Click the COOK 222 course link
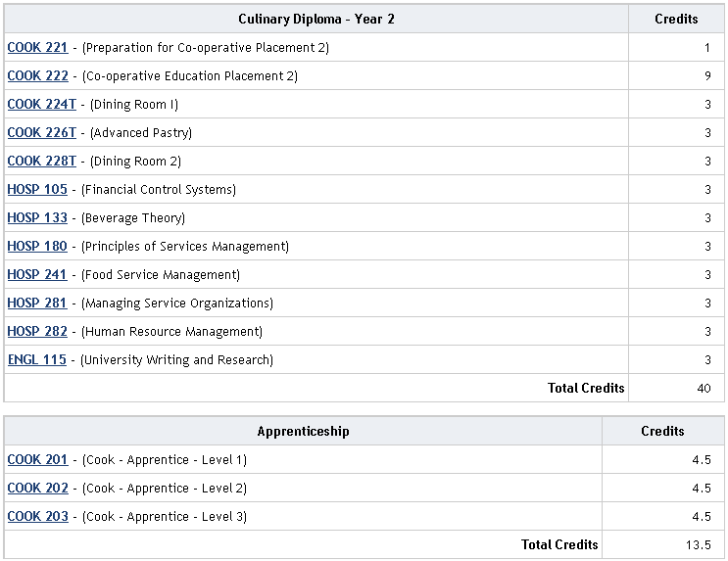 37,75
